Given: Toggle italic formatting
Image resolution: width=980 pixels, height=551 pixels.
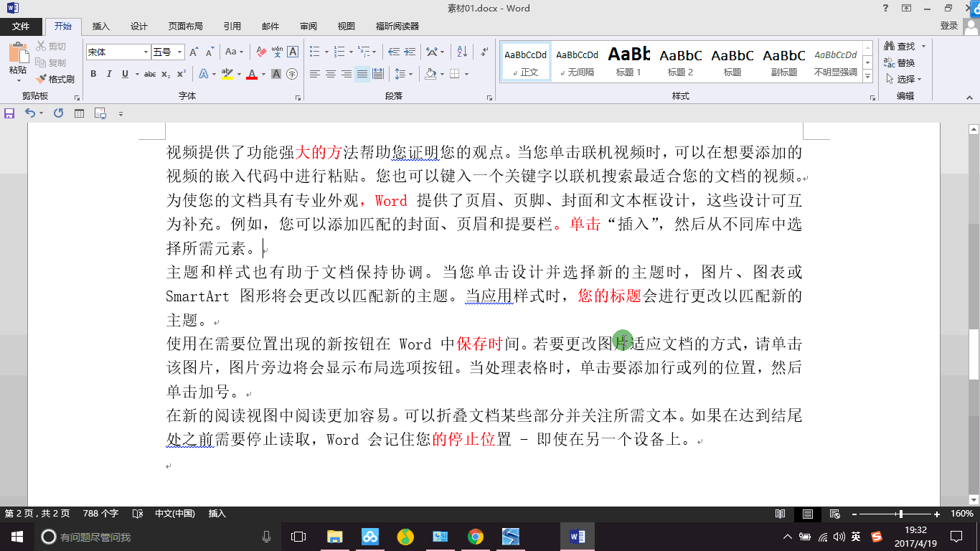Looking at the screenshot, I should pyautogui.click(x=109, y=74).
